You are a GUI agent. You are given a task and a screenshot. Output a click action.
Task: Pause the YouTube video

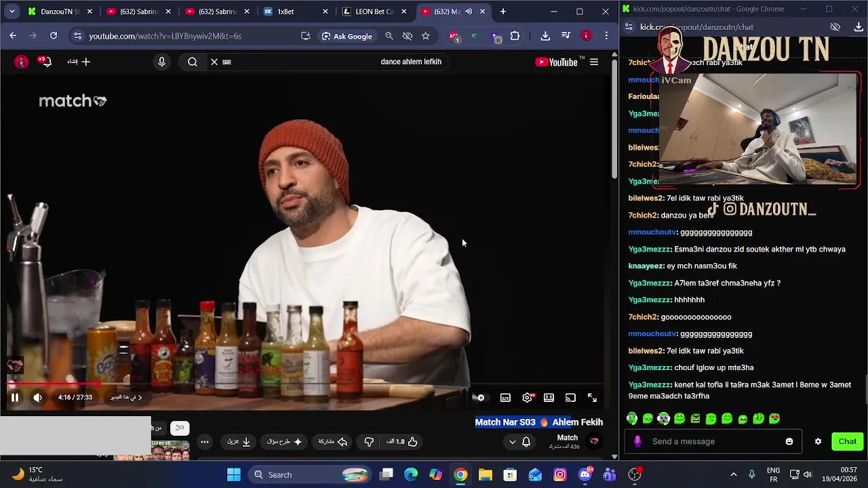(14, 398)
